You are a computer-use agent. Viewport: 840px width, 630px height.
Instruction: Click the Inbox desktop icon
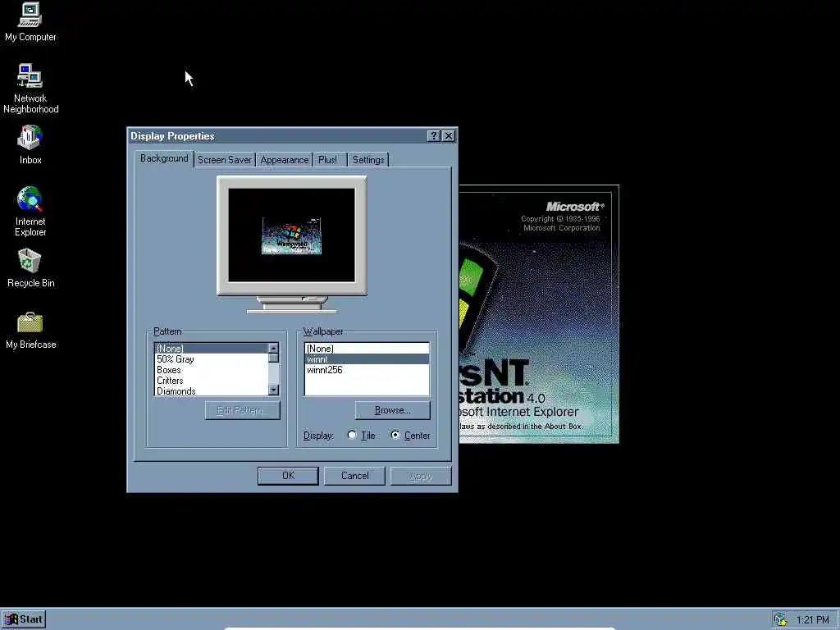(30, 144)
